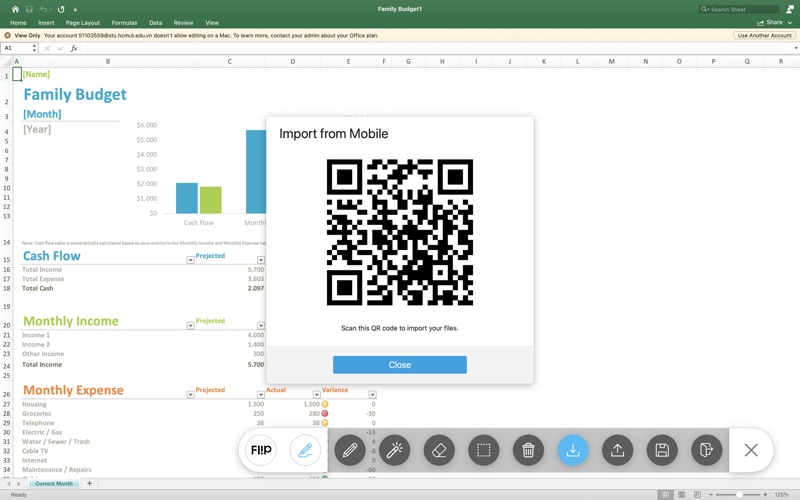
Task: Select the magic wand highlighter tool
Action: click(x=394, y=450)
